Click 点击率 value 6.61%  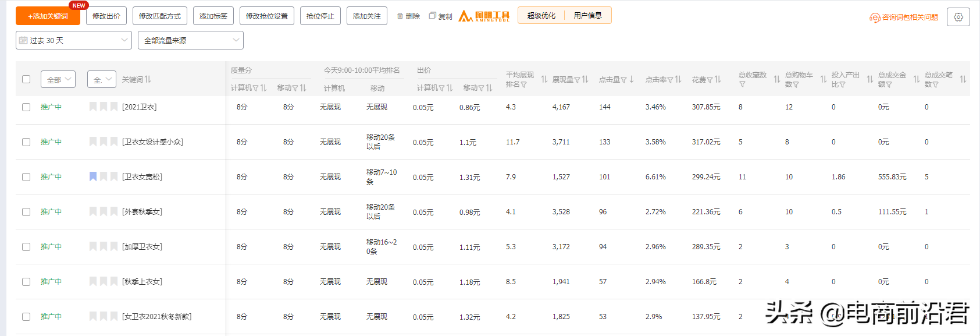[x=655, y=177]
